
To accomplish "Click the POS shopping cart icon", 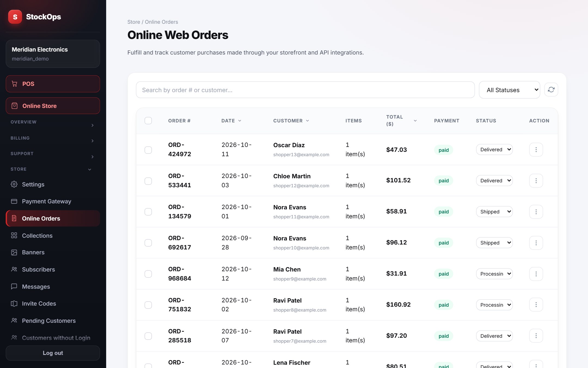I will [x=14, y=84].
